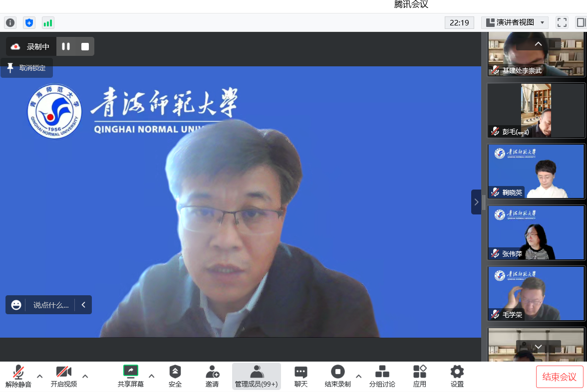This screenshot has height=392, width=587.
Task: Open the speaker view (演讲者视图) dropdown
Action: pos(515,22)
